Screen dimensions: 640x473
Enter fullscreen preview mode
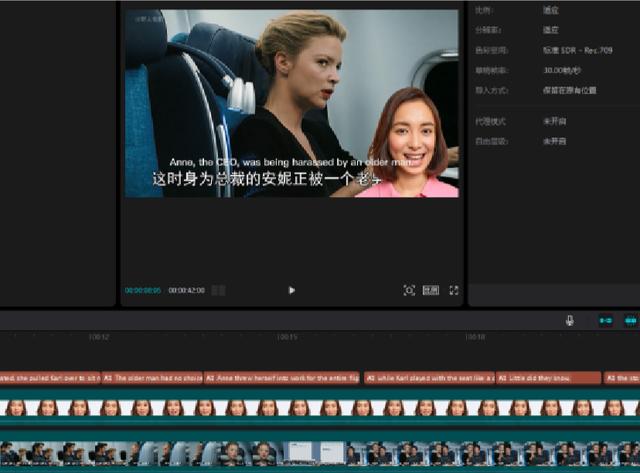pyautogui.click(x=454, y=290)
